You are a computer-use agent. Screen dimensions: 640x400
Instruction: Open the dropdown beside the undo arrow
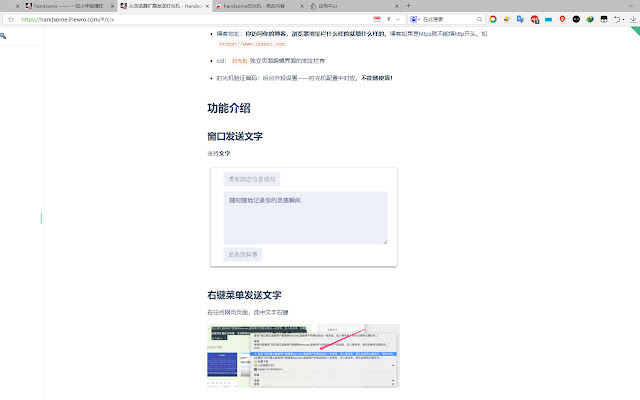623,20
